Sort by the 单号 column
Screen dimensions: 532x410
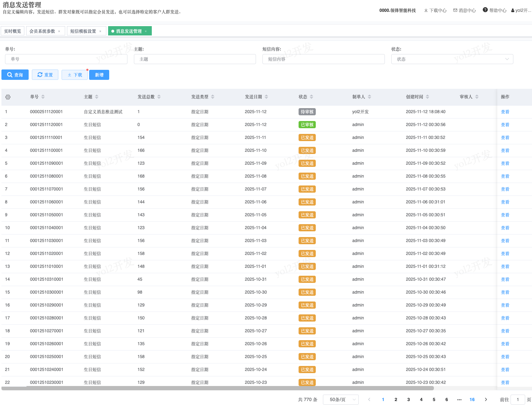point(43,97)
